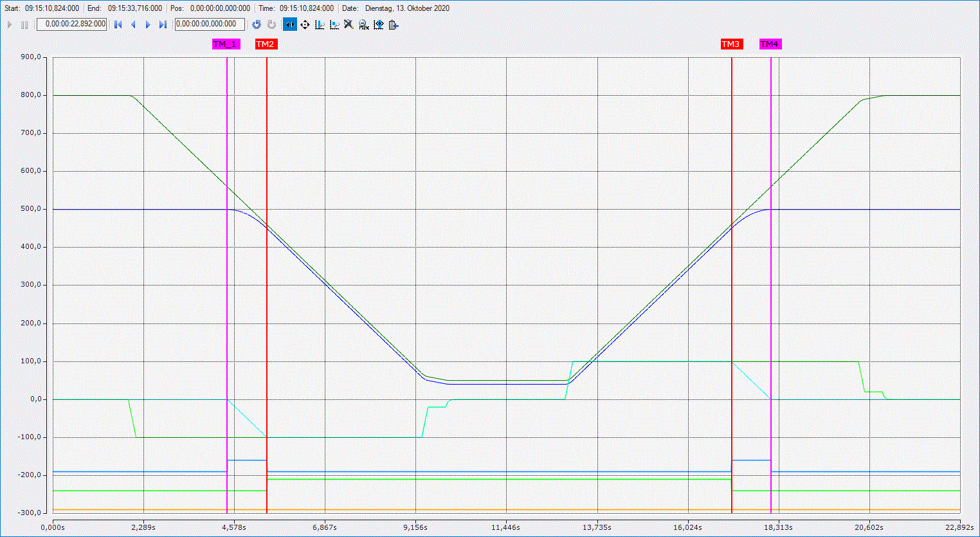Click the X-axis zoom tool icon
Image resolution: width=980 pixels, height=537 pixels.
[320, 24]
